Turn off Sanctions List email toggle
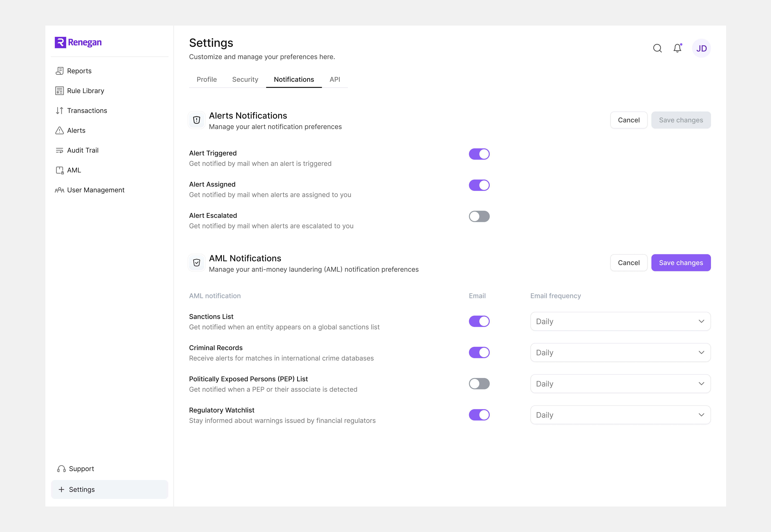The image size is (771, 532). tap(479, 321)
